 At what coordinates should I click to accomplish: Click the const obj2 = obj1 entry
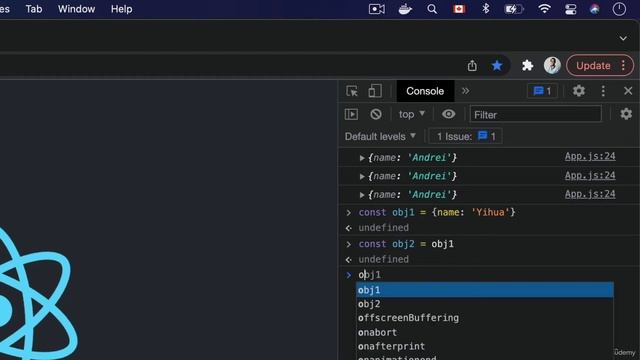coord(406,244)
